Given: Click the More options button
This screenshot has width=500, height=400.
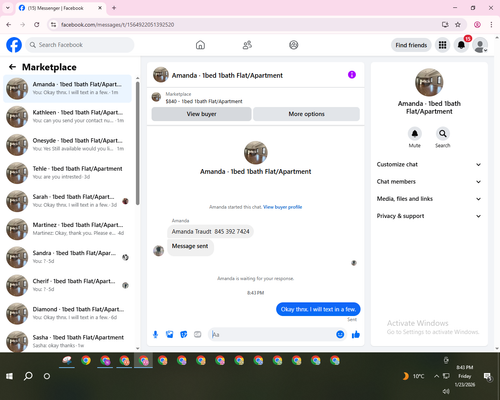Looking at the screenshot, I should tap(306, 114).
